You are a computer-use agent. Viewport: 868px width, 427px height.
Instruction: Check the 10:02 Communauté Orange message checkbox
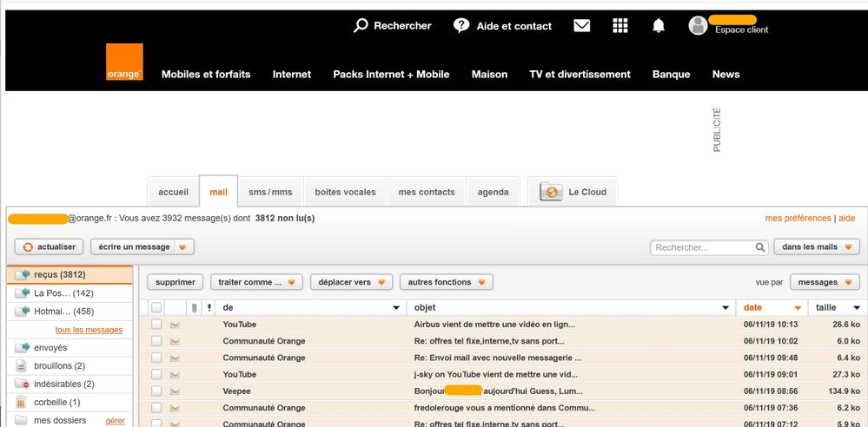click(156, 341)
